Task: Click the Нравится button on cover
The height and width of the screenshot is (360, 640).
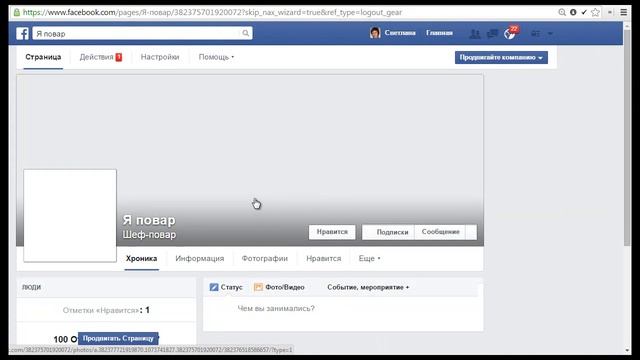Action: [332, 232]
